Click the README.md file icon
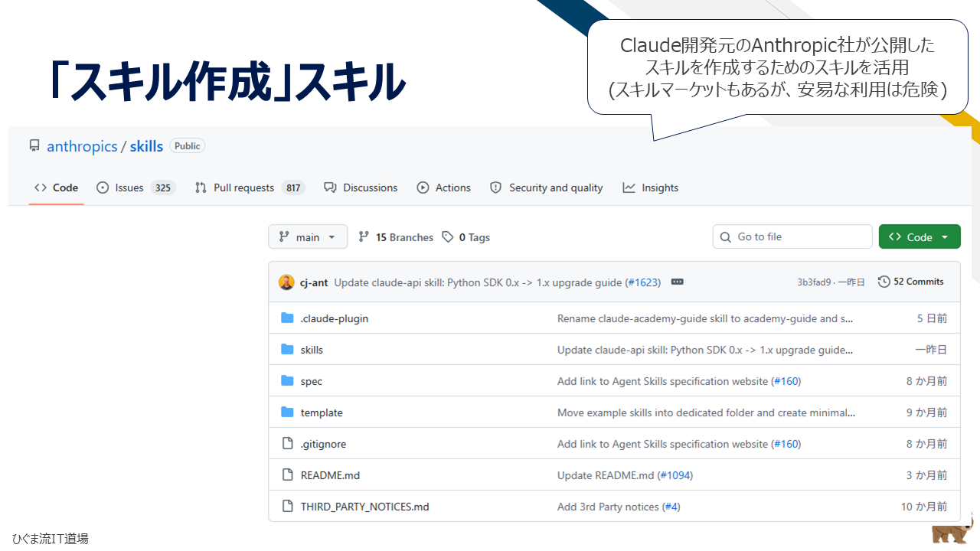 (x=287, y=475)
